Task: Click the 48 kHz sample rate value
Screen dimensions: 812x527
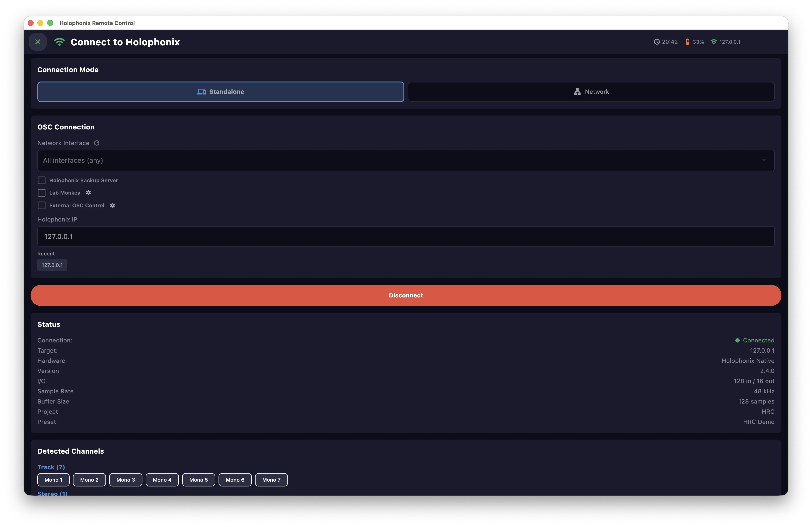Action: point(764,391)
